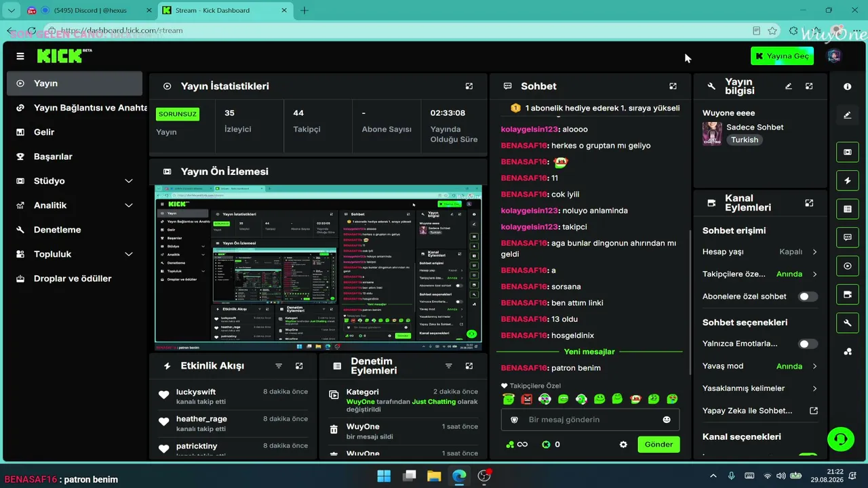Maximize the Etkinlik Akışı panel
Screen dimensions: 868x488
pyautogui.click(x=299, y=365)
